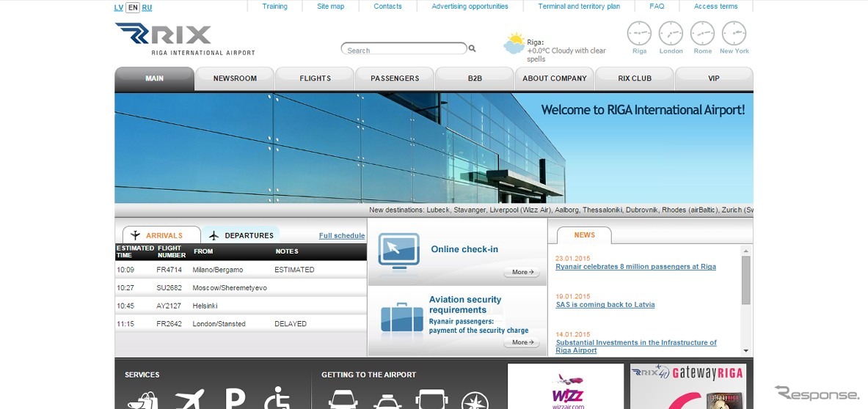Click the Online check-in heading
The image size is (868, 409).
click(x=464, y=249)
